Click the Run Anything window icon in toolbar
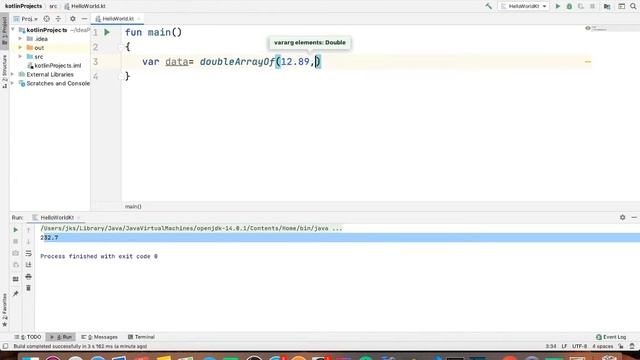The width and height of the screenshot is (640, 360). (621, 6)
